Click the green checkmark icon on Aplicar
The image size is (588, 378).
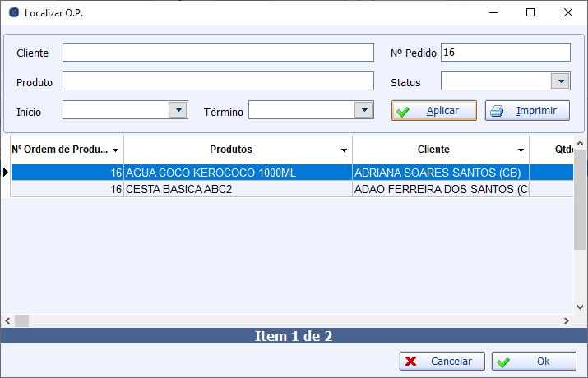403,111
